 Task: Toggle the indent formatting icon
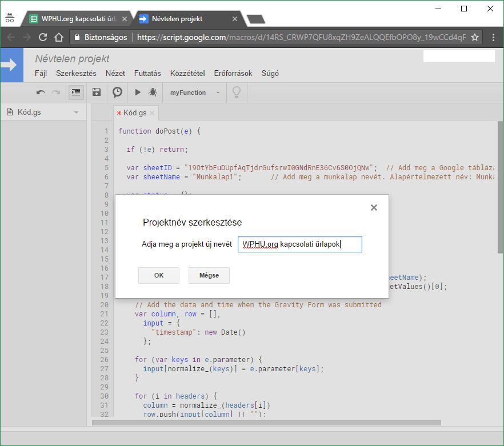click(x=75, y=93)
